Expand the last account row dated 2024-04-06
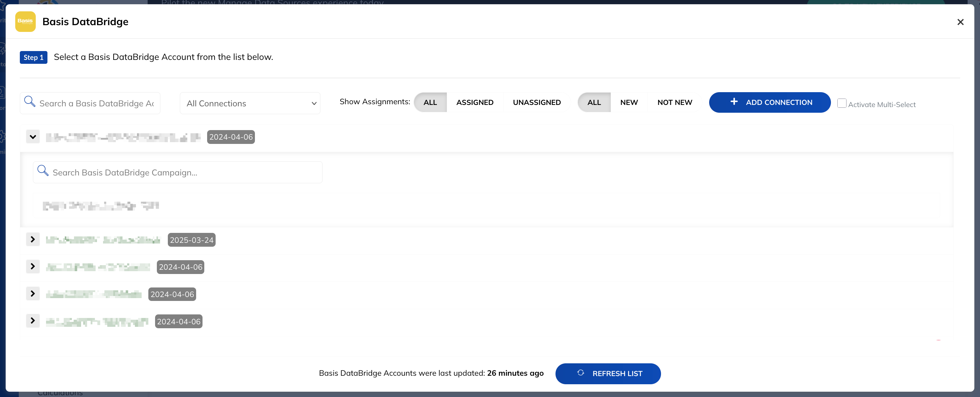The width and height of the screenshot is (980, 397). [x=33, y=321]
